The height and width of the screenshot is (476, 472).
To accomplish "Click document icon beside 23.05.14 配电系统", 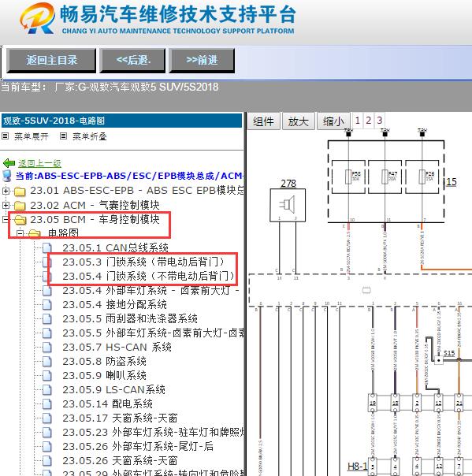I will click(x=47, y=403).
